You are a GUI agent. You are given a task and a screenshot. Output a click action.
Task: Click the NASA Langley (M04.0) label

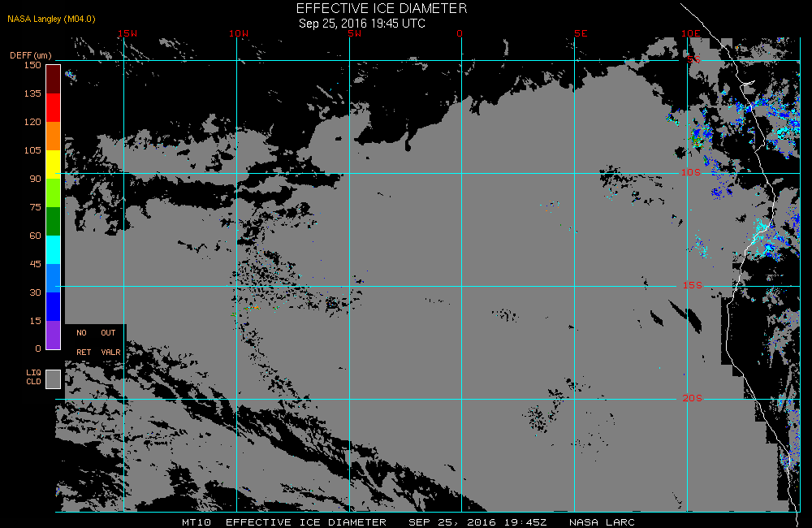click(51, 19)
